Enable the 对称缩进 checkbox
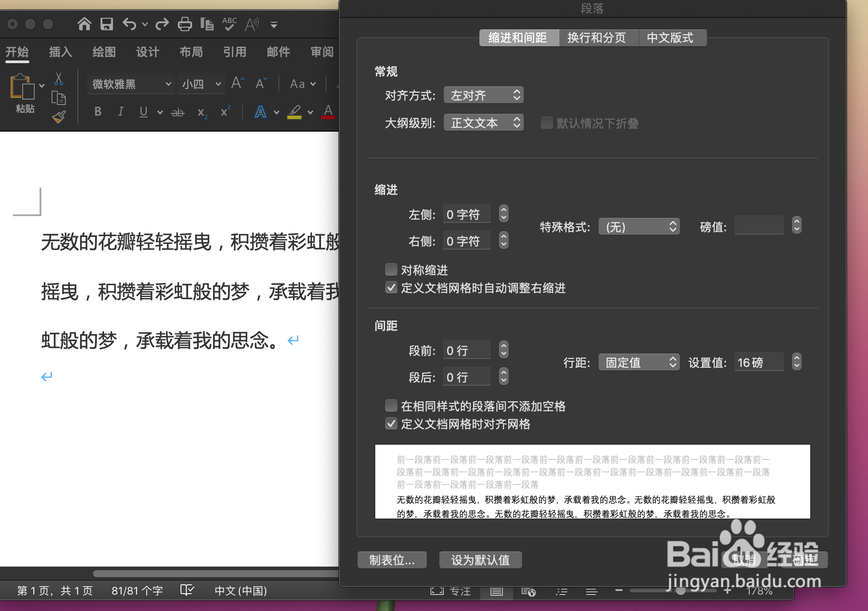Screen dimensions: 868x611 pyautogui.click(x=391, y=269)
